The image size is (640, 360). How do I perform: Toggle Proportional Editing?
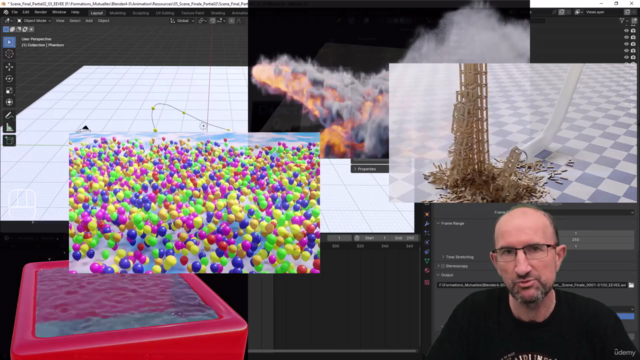tap(231, 20)
